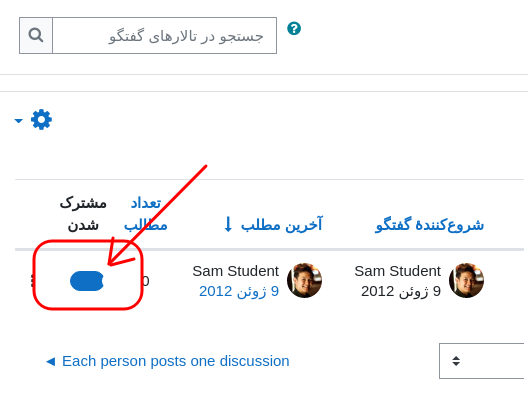Sort by شروع‌کننده گفتگو column header

(430, 225)
